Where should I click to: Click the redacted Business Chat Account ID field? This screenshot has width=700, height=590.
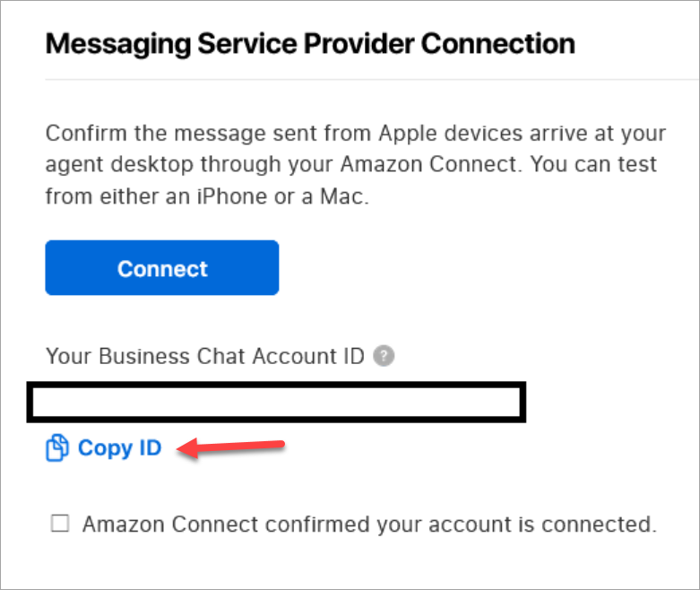pyautogui.click(x=277, y=403)
